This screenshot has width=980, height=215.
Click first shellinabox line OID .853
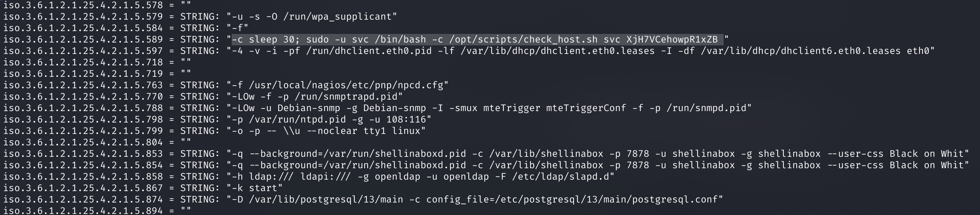tap(83, 154)
